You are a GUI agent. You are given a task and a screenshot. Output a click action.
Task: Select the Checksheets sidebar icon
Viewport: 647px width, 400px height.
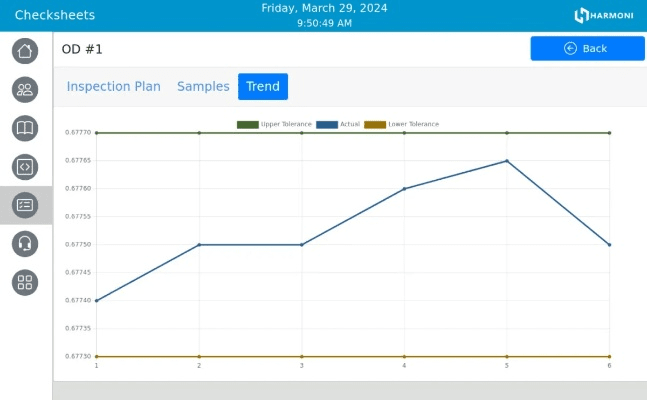click(x=25, y=205)
